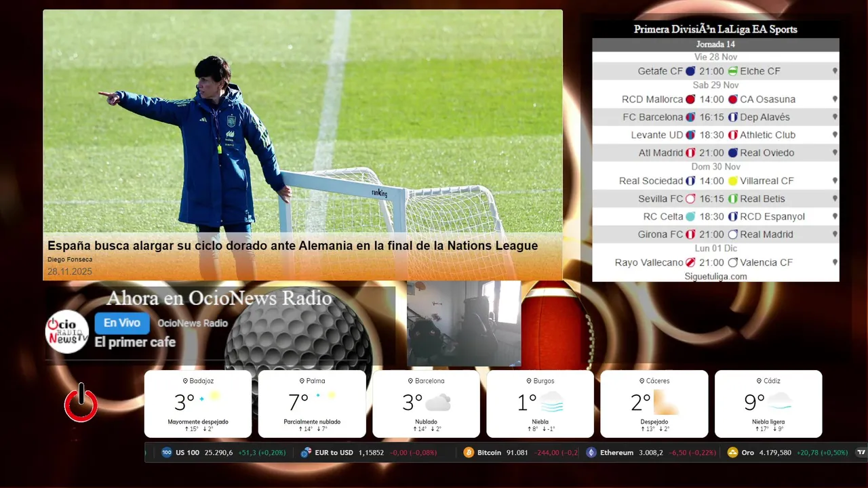The width and height of the screenshot is (868, 488).
Task: Open the Bitcoin ticker icon
Action: click(x=469, y=453)
